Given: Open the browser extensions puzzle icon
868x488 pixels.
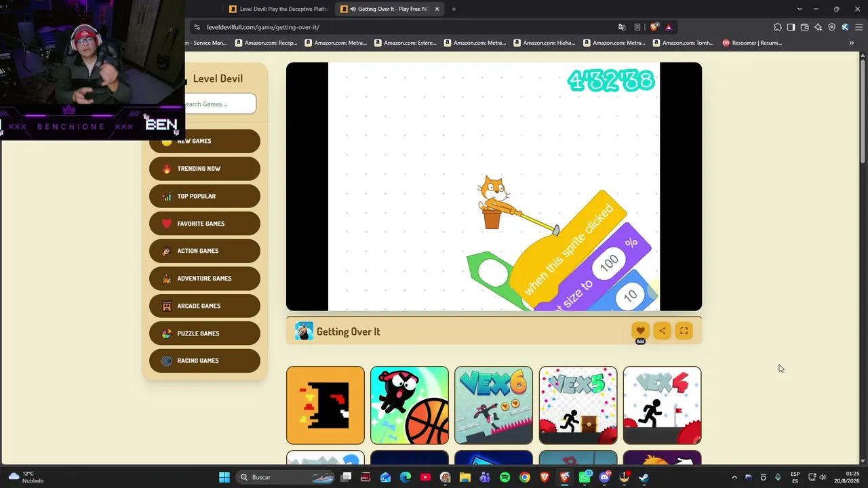Looking at the screenshot, I should 778,27.
